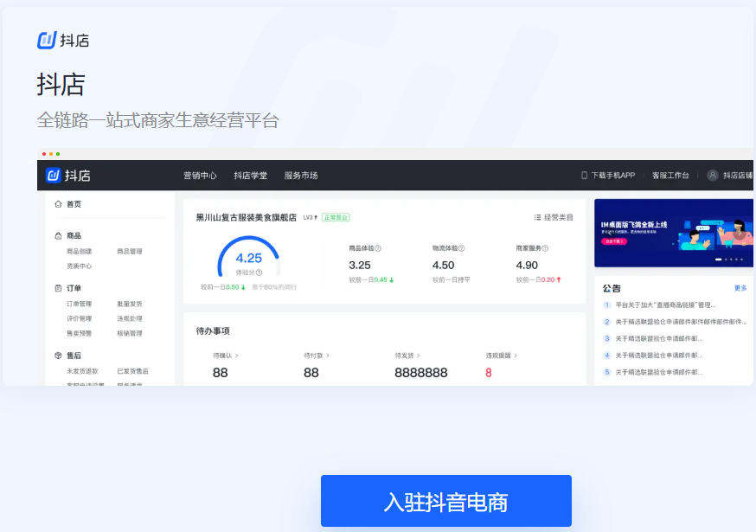Open 抖店学堂 in top navigation

pyautogui.click(x=250, y=176)
